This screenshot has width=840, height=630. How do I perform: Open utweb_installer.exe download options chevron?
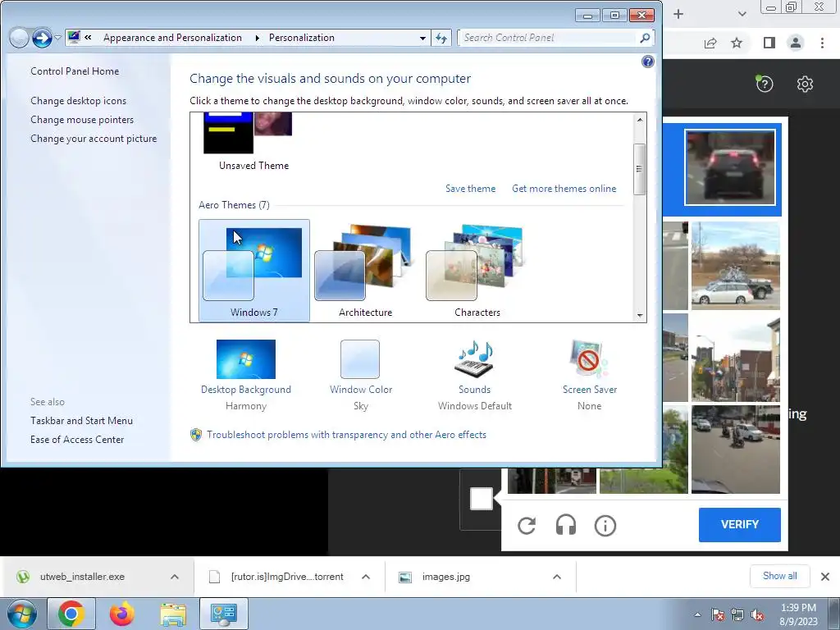[175, 577]
